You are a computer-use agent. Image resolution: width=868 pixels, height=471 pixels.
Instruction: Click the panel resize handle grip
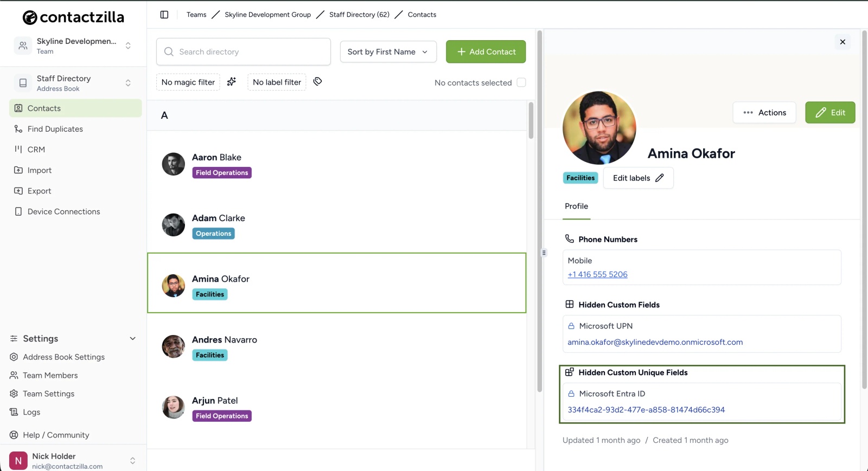[x=544, y=253]
